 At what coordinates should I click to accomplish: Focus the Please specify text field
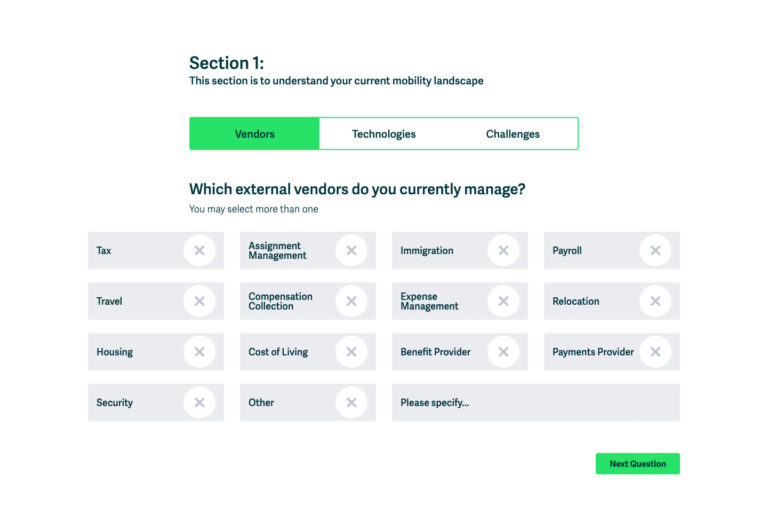(x=536, y=402)
